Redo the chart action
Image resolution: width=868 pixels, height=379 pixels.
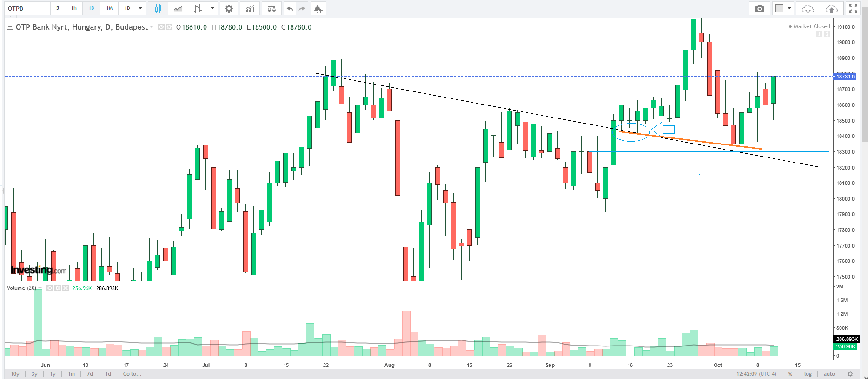click(x=302, y=8)
